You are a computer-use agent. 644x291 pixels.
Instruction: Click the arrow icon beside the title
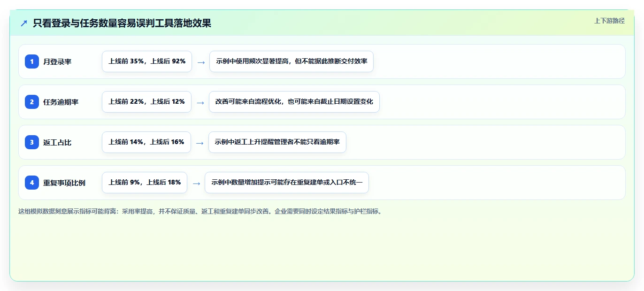click(24, 23)
